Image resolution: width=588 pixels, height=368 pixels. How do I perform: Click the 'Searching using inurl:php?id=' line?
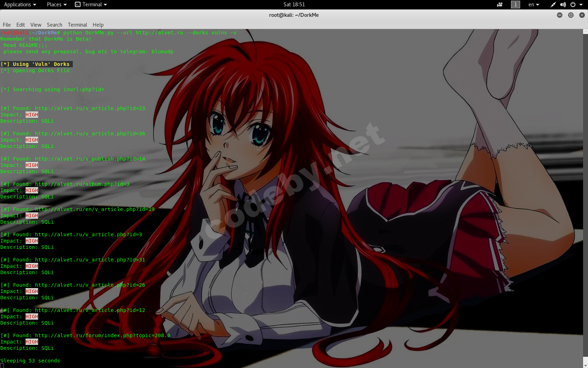[x=52, y=89]
